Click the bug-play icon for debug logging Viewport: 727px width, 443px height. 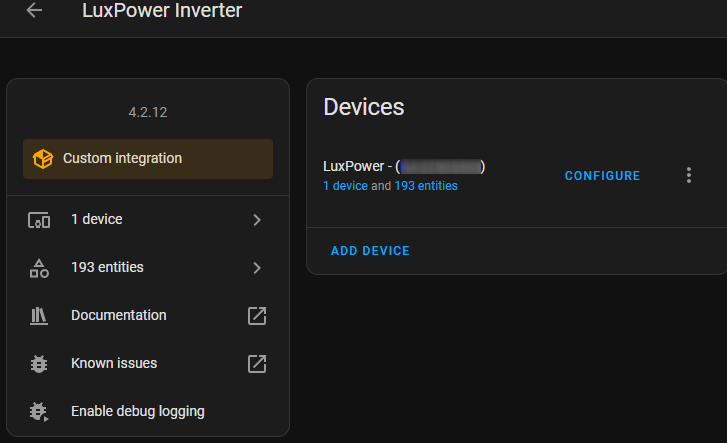pyautogui.click(x=39, y=412)
